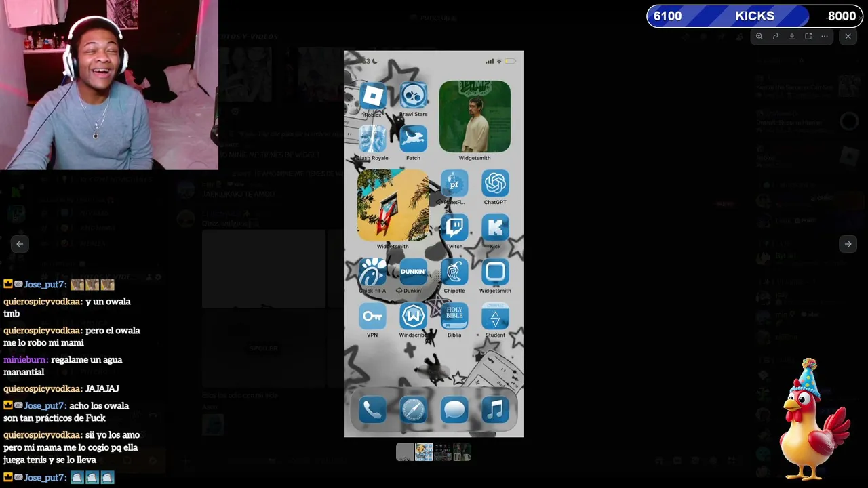Viewport: 868px width, 488px height.
Task: Open the three-dot more options menu
Action: point(825,36)
